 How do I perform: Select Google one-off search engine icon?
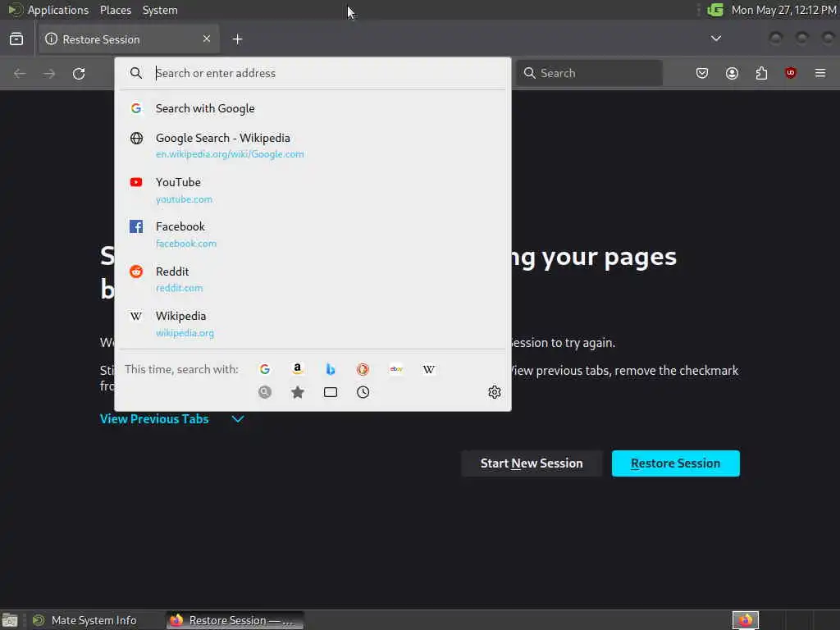click(265, 369)
